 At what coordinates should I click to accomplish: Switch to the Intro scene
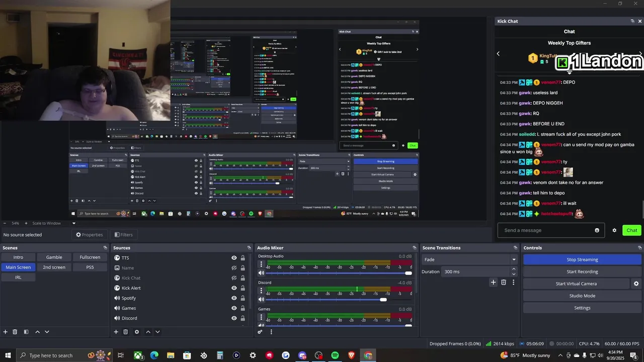click(x=18, y=257)
